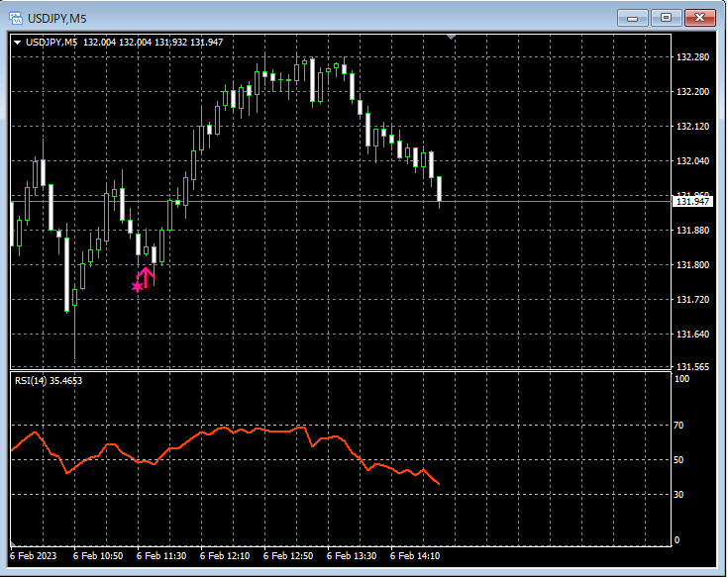Click the 131.640 price scale label
Image resolution: width=728 pixels, height=577 pixels.
[x=692, y=334]
